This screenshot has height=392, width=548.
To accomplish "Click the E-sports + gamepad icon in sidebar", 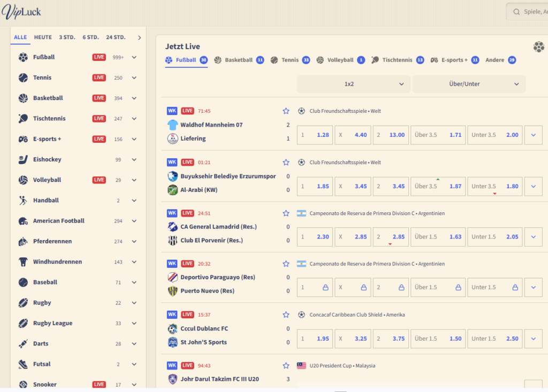I will 23,139.
